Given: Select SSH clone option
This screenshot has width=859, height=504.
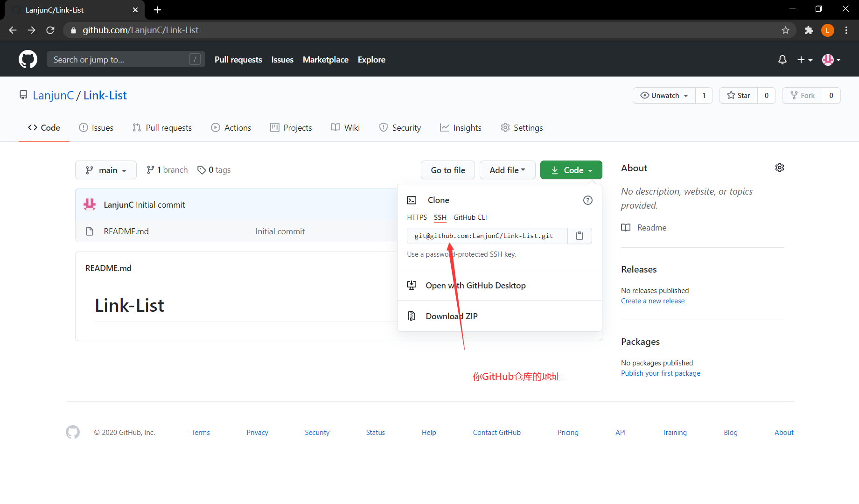Looking at the screenshot, I should [x=440, y=217].
